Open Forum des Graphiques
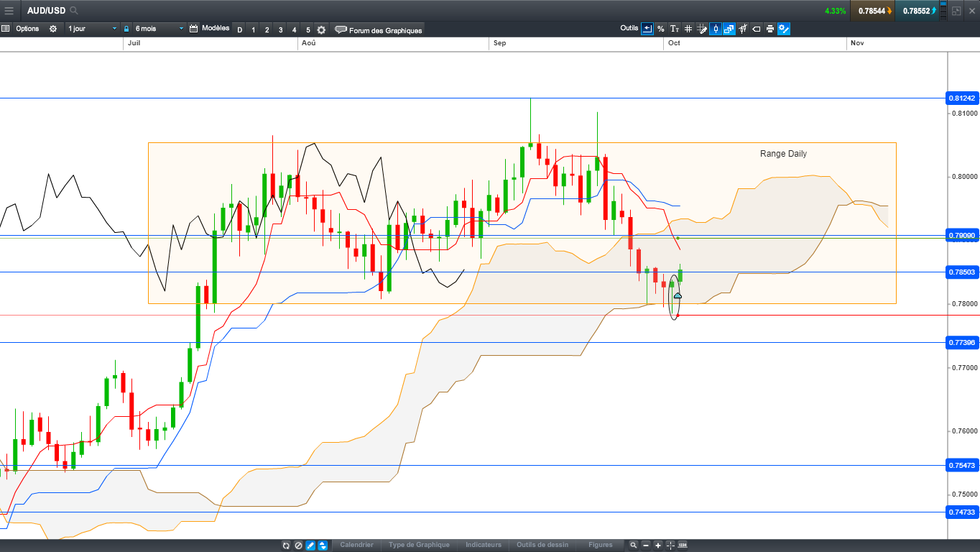980x552 pixels. point(379,30)
